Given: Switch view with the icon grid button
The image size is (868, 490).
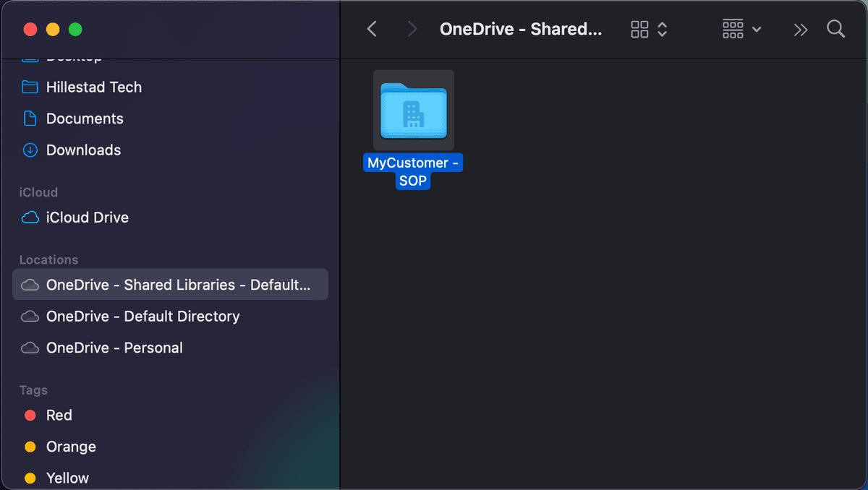Looking at the screenshot, I should 648,29.
